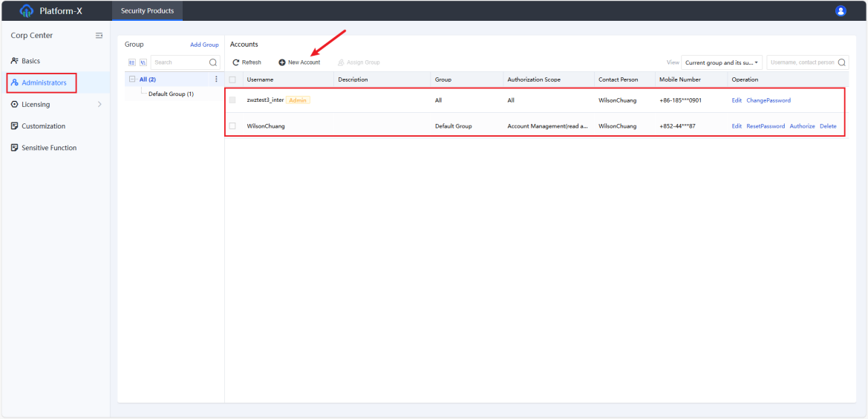Click Authorize for WilsonChuang

tap(802, 126)
